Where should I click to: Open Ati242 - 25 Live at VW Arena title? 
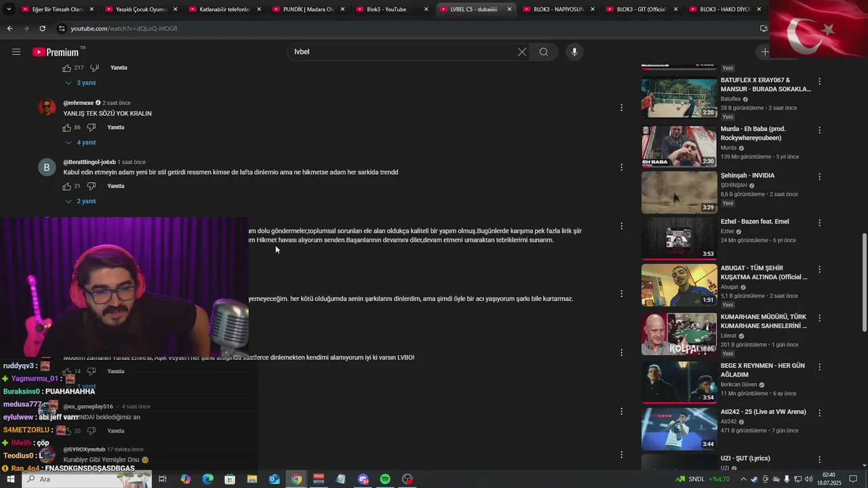point(763,411)
